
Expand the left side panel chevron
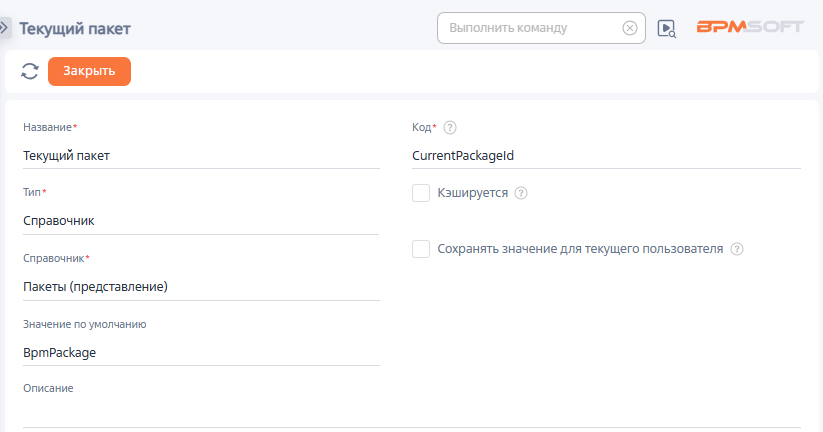click(5, 28)
